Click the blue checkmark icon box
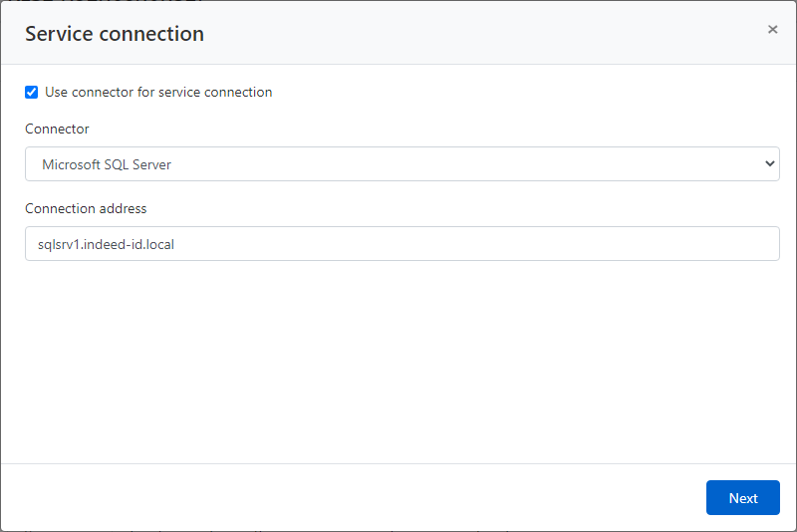Image resolution: width=797 pixels, height=532 pixels. (32, 93)
